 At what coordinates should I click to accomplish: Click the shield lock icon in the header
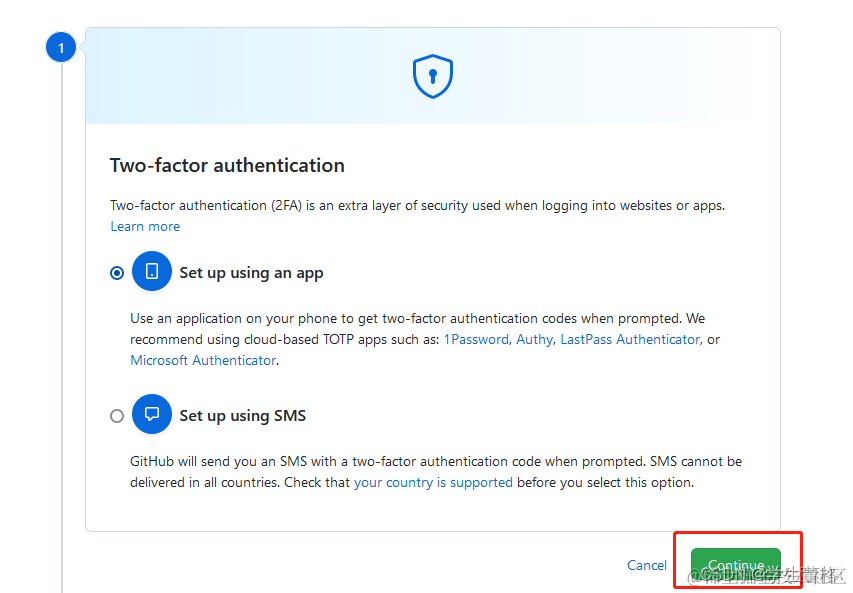point(432,76)
